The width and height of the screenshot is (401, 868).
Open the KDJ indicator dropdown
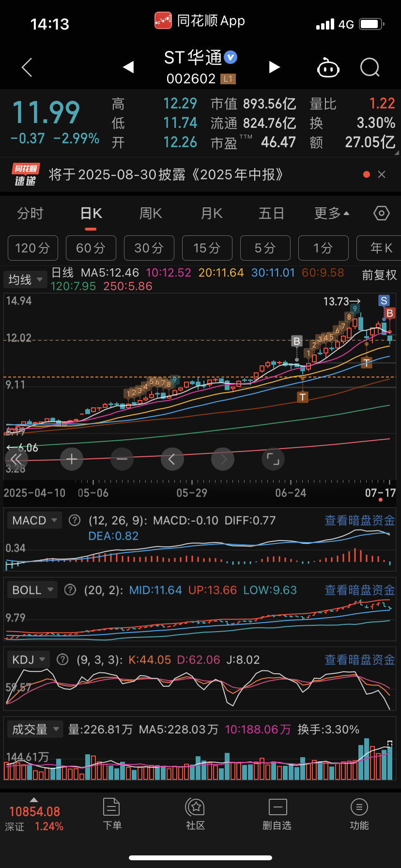pos(28,660)
